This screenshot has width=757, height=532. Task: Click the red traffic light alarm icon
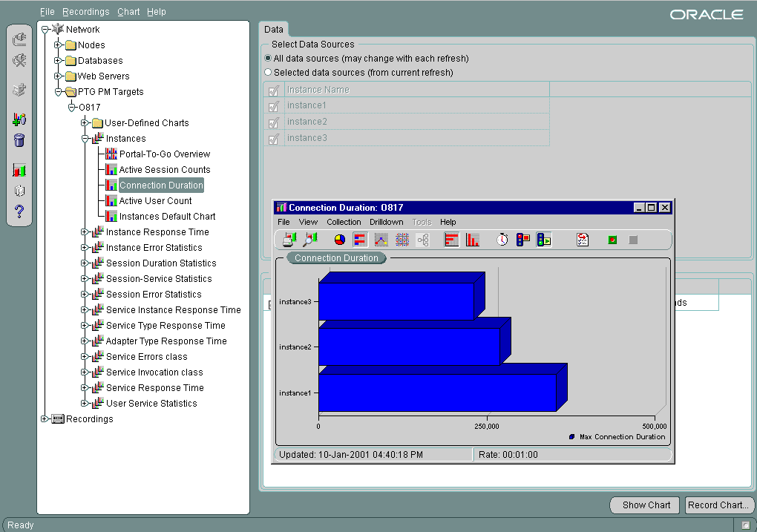coord(523,240)
